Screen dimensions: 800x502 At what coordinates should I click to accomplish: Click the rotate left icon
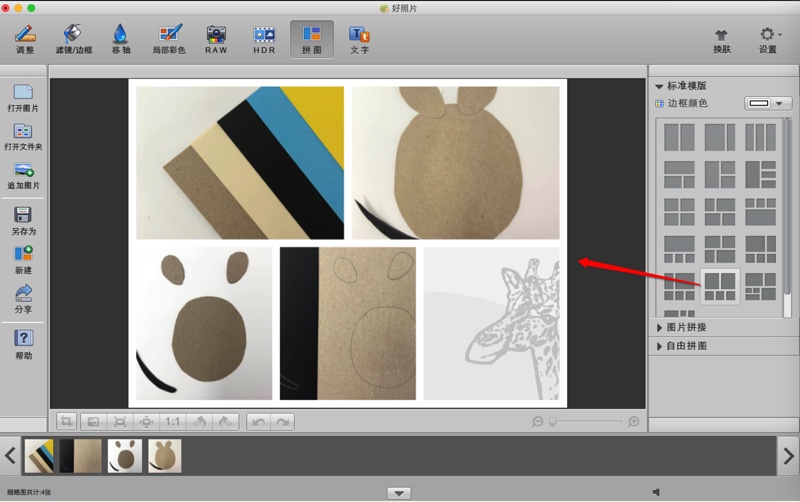[x=199, y=422]
